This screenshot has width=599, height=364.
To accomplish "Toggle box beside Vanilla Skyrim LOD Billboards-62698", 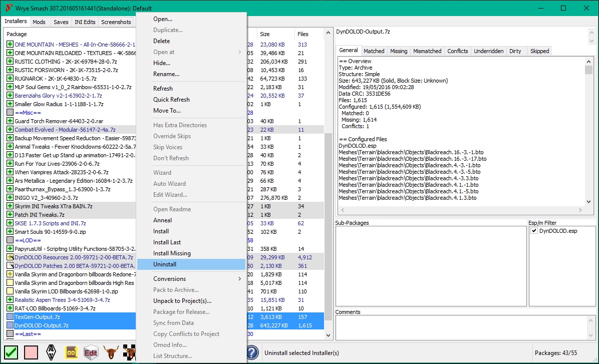I will click(x=10, y=291).
